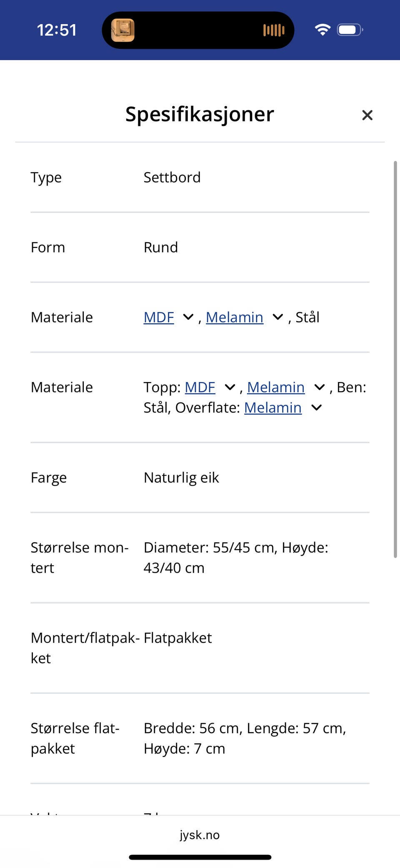This screenshot has width=400, height=868.
Task: Expand chevron next to MDF in first Materiale row
Action: (x=188, y=317)
